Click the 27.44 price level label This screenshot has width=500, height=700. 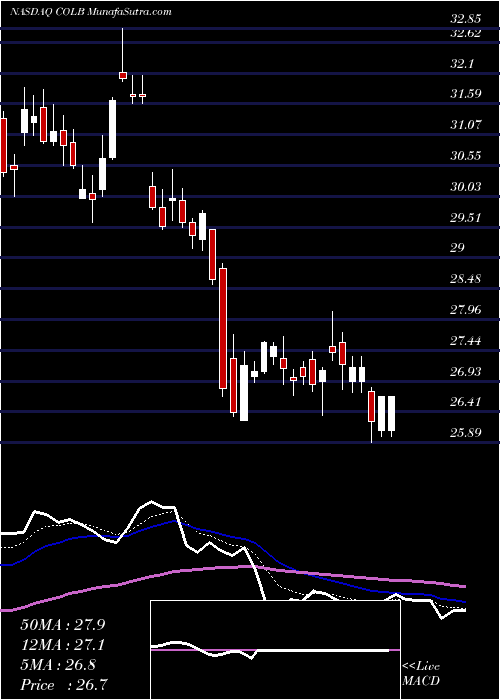click(466, 341)
